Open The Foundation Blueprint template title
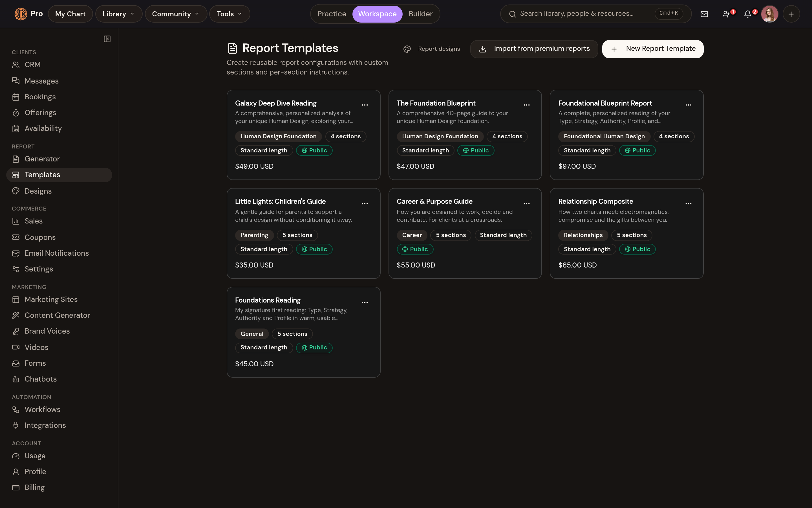The image size is (812, 508). tap(436, 104)
